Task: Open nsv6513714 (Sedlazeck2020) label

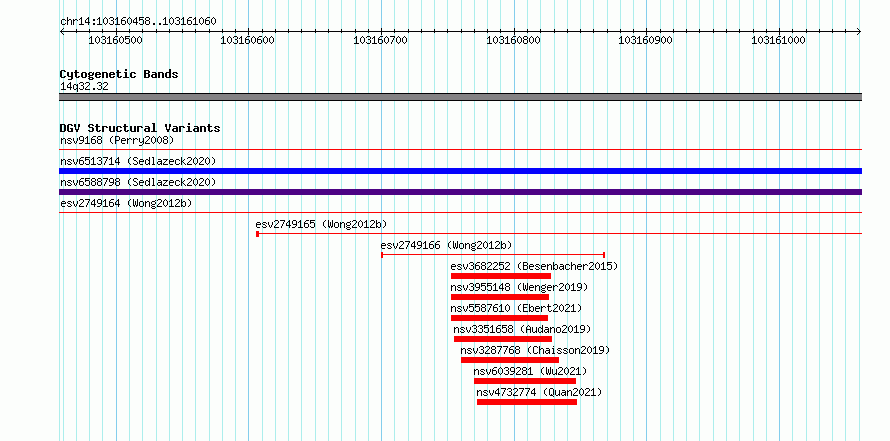Action: point(138,161)
